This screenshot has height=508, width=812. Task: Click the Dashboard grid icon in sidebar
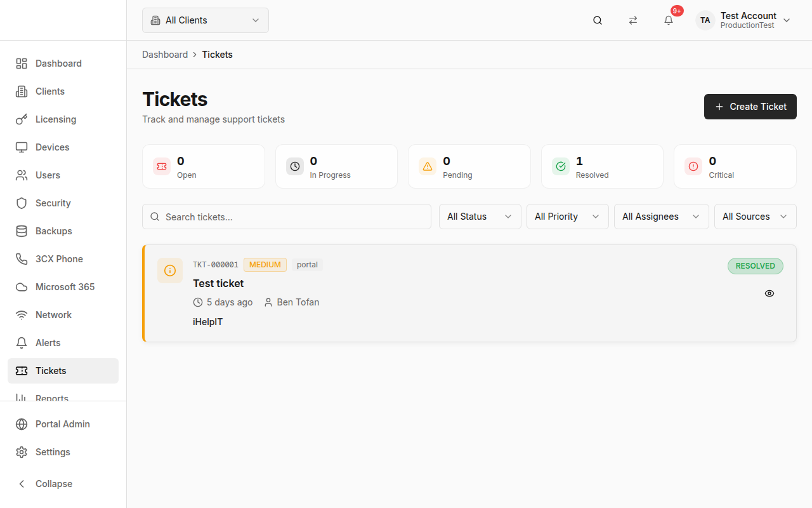pos(22,63)
